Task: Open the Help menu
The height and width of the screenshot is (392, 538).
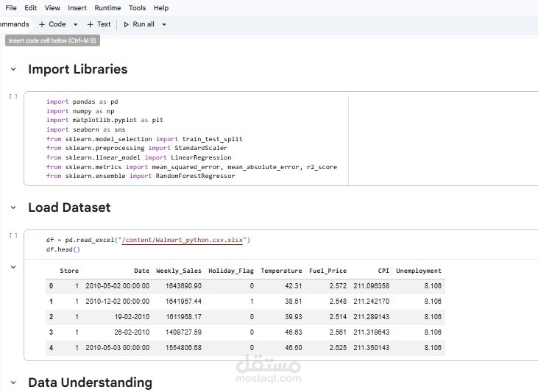Action: click(161, 8)
